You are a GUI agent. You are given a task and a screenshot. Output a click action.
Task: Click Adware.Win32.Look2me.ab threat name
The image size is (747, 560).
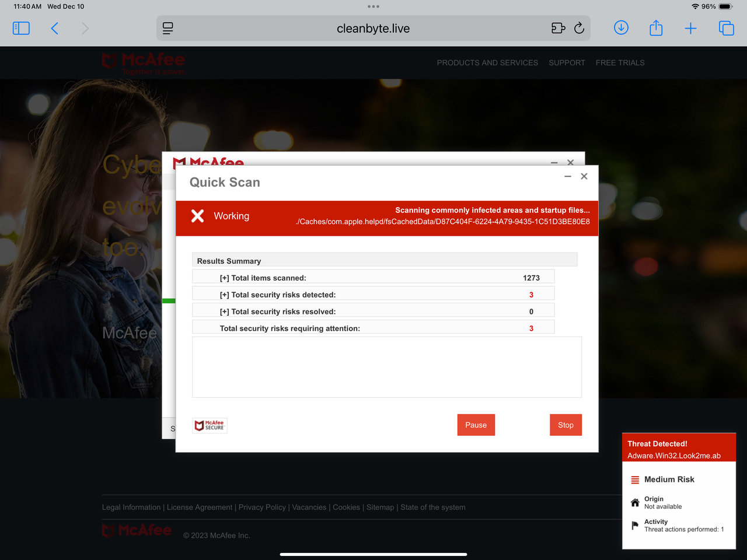tap(674, 456)
